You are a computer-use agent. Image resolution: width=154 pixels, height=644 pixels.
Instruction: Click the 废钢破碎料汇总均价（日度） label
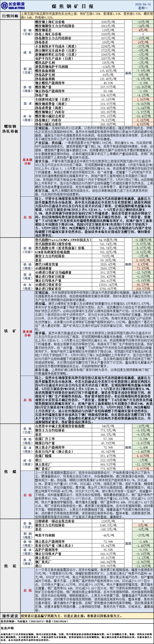56,54
